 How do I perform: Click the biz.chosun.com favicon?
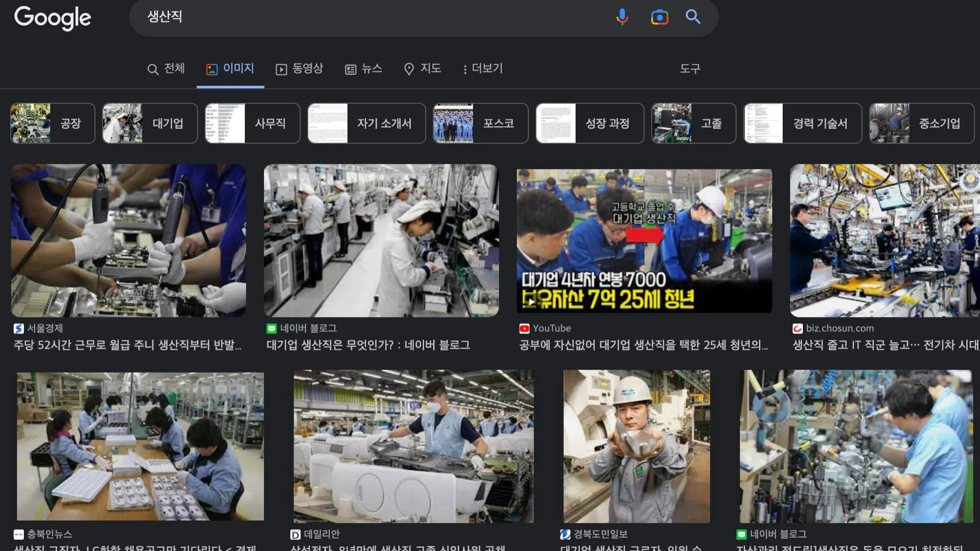[x=797, y=329]
